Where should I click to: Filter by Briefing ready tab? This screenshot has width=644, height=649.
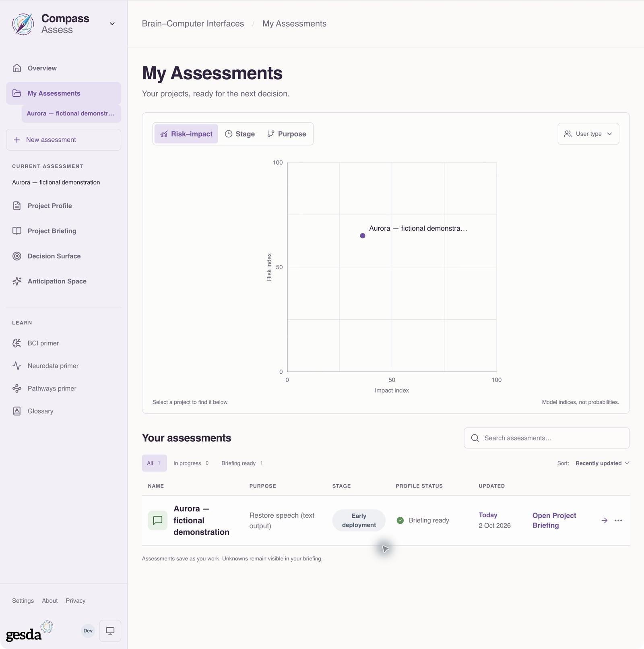[242, 463]
